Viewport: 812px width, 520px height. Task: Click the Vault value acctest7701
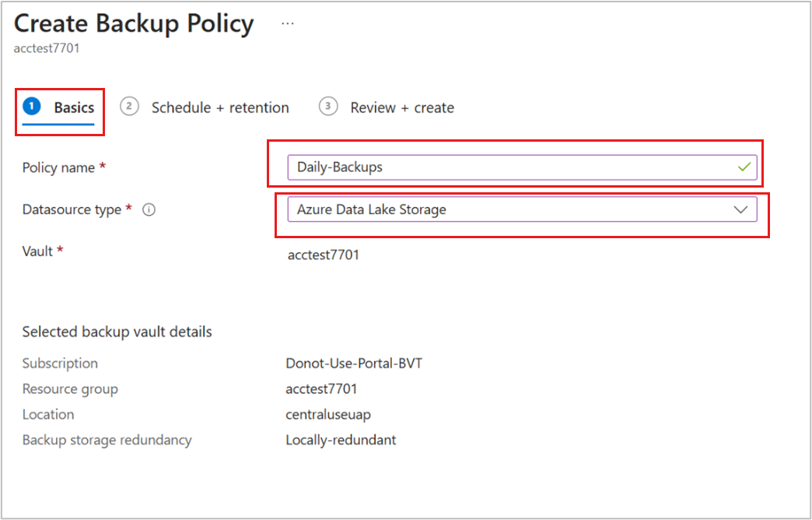(x=323, y=255)
